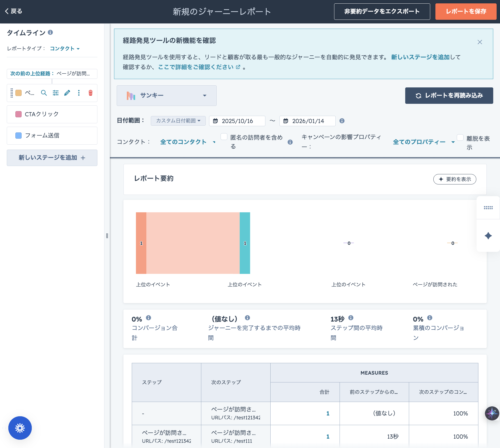The height and width of the screenshot is (448, 500).
Task: Select the CTAクリック stage
Action: click(x=52, y=114)
